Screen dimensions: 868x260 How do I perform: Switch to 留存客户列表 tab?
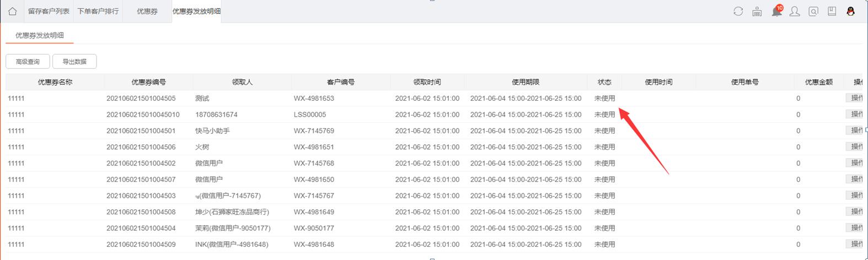tap(49, 11)
